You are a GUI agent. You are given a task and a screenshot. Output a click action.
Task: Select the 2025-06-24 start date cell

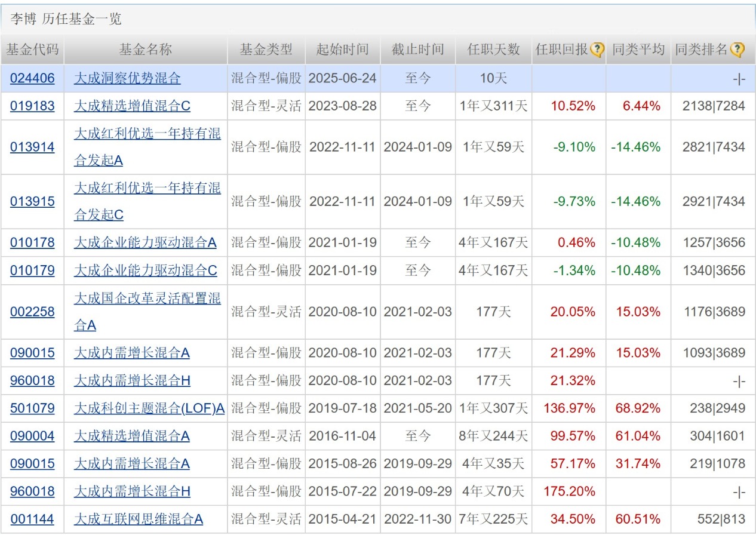[343, 78]
